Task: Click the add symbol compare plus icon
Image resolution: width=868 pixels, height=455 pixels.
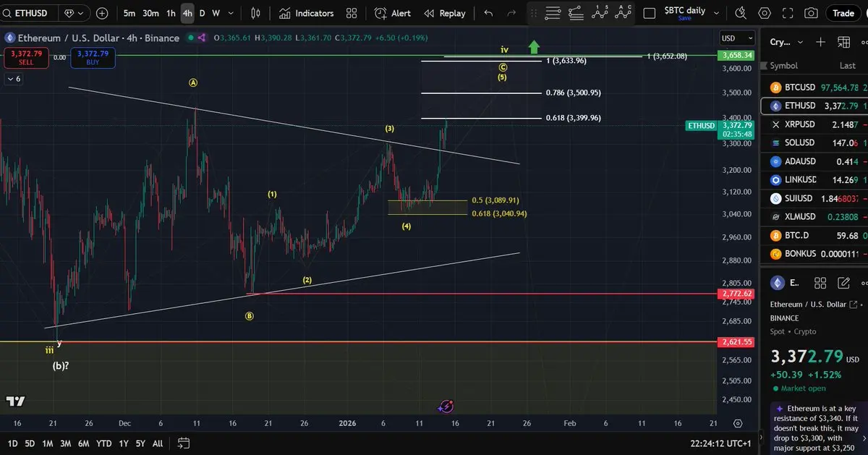Action: pyautogui.click(x=102, y=13)
